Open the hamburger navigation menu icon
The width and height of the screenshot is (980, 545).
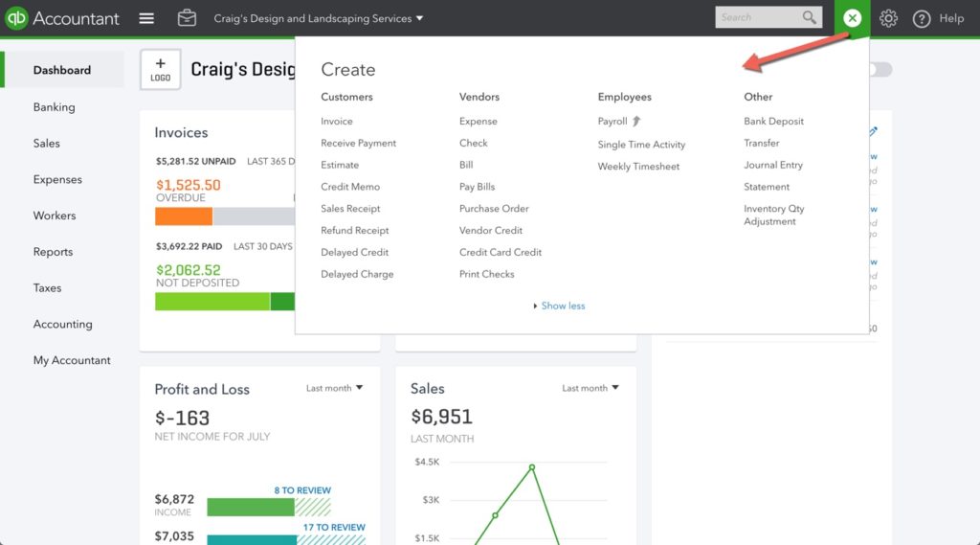coord(146,18)
